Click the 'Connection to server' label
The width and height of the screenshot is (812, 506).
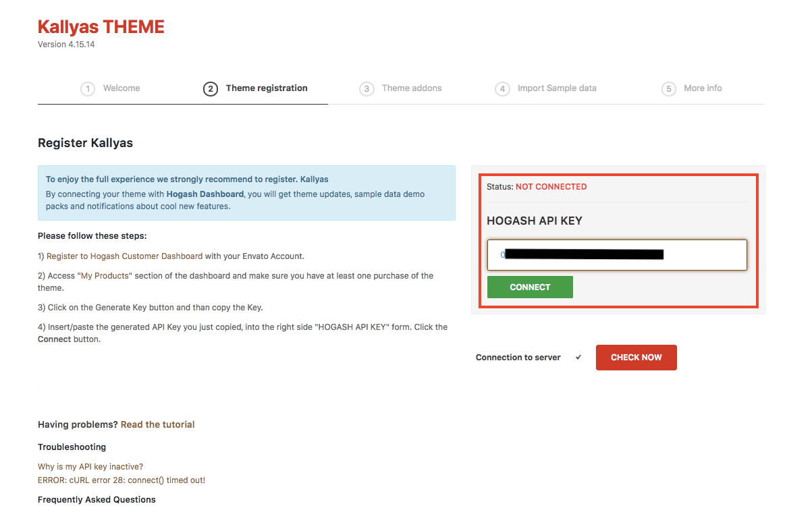[518, 358]
